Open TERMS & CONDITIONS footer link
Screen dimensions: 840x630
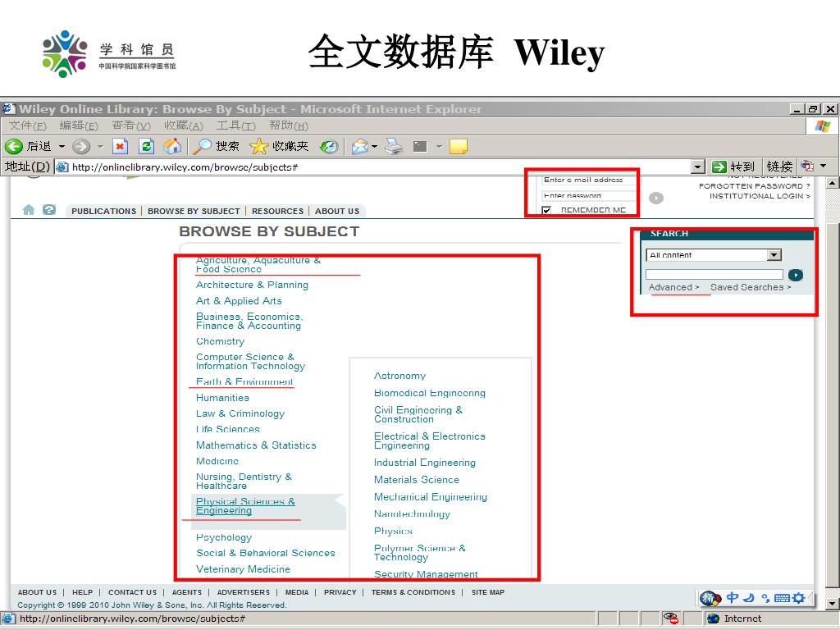tap(413, 592)
